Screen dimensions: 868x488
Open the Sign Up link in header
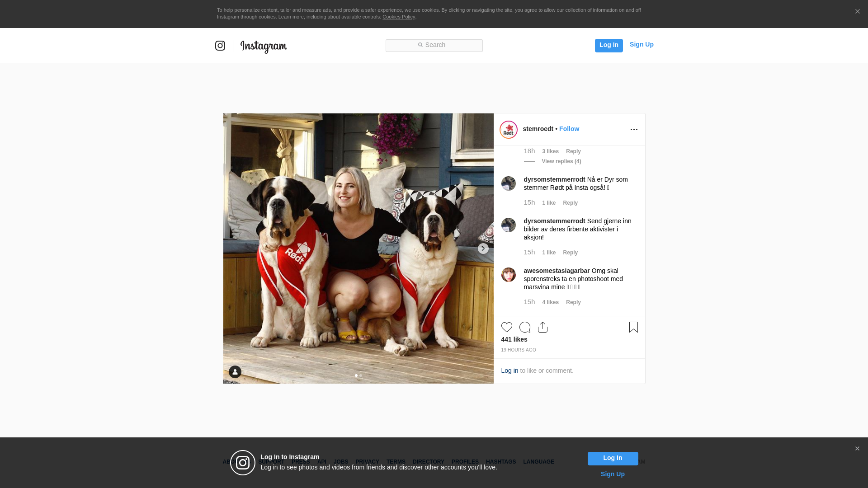click(x=642, y=44)
